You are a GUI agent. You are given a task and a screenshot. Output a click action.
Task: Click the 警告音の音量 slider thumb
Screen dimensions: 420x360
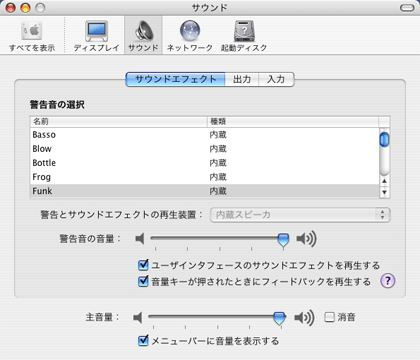[283, 240]
